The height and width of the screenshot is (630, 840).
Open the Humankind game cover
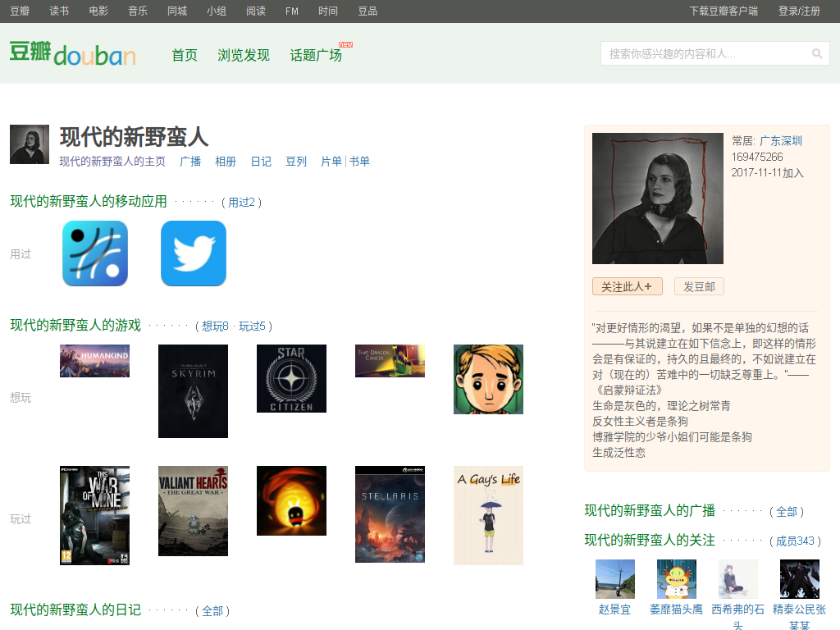pyautogui.click(x=95, y=361)
